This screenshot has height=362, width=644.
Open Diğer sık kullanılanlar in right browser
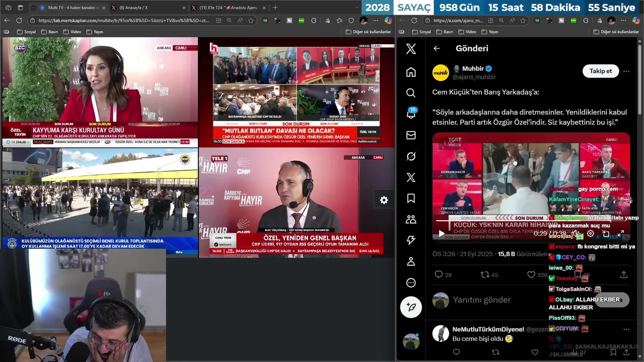pos(616,32)
